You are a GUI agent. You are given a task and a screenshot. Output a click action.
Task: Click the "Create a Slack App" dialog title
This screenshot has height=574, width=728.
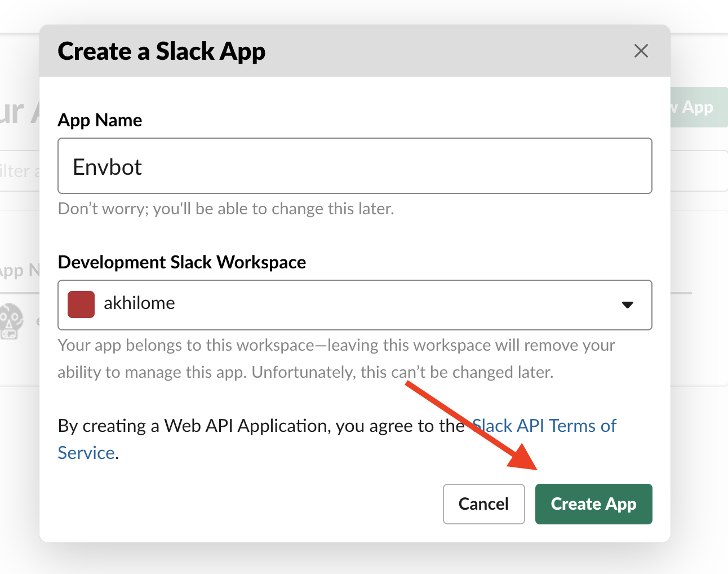tap(162, 51)
